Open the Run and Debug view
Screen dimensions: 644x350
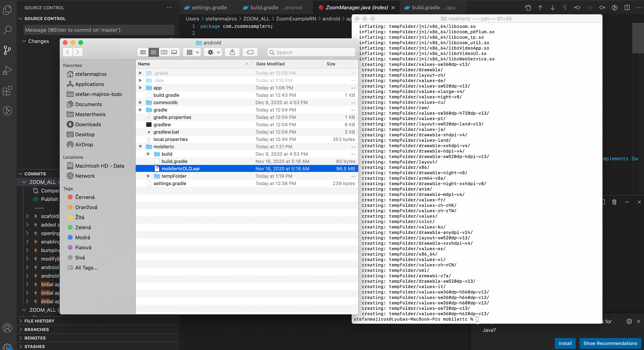click(7, 70)
